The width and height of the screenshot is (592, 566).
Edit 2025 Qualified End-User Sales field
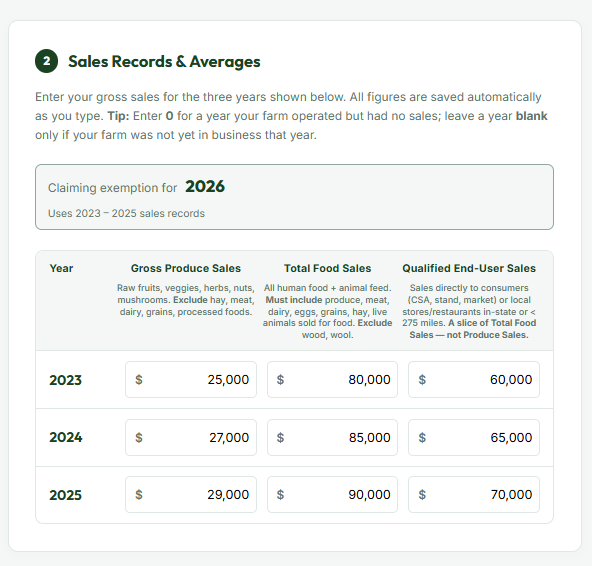click(474, 494)
